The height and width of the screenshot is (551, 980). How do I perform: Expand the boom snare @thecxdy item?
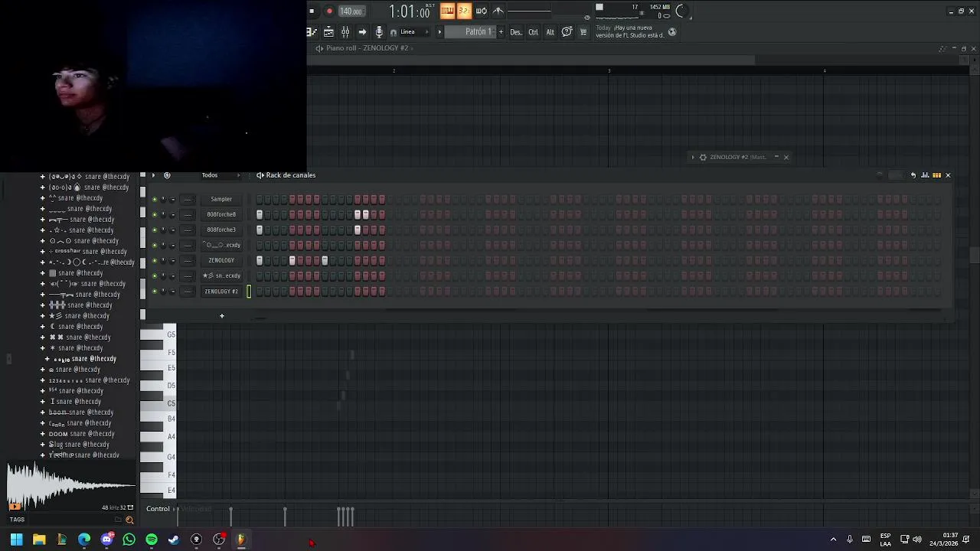(43, 412)
